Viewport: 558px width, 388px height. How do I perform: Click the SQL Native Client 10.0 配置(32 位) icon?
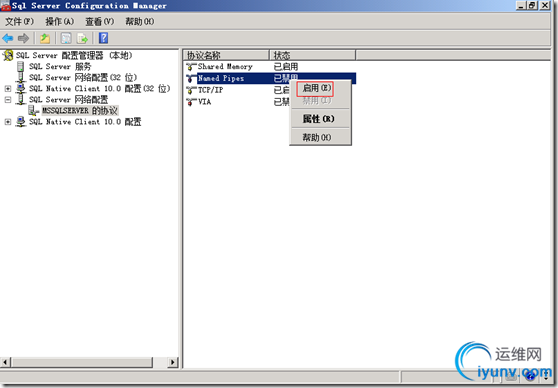(21, 88)
